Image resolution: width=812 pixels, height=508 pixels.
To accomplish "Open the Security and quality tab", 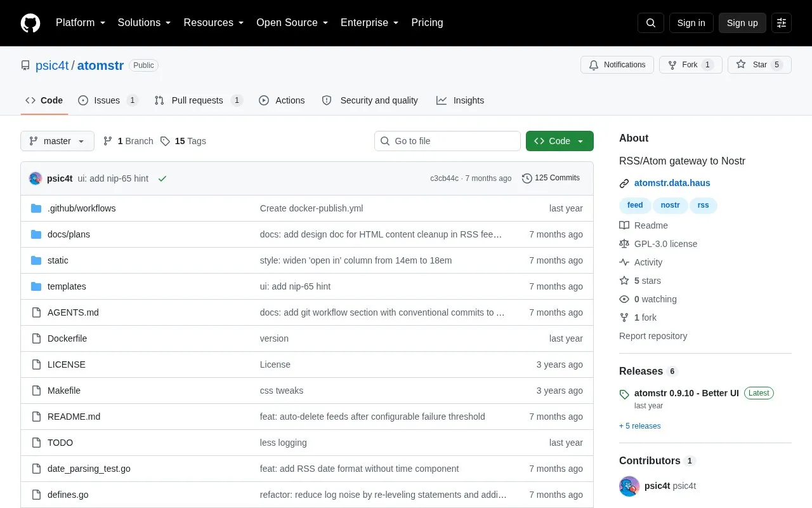I will click(370, 100).
